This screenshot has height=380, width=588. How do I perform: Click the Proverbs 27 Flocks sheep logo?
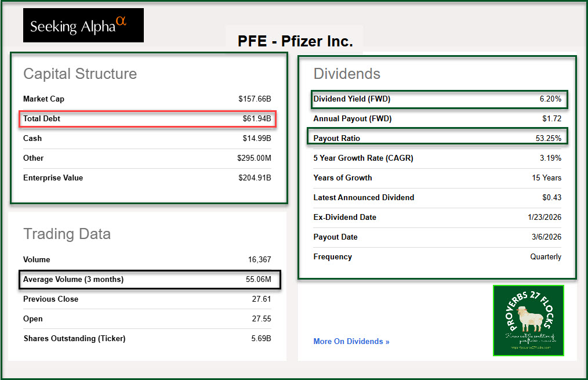click(x=528, y=320)
